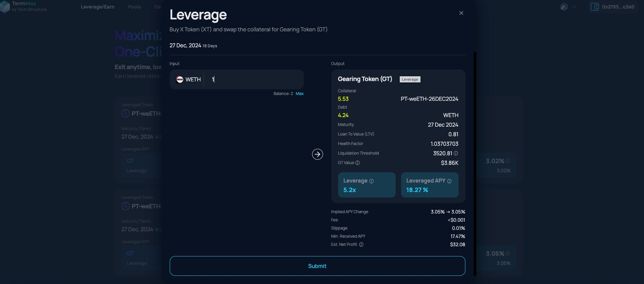Click Max to use full balance
Image resolution: width=644 pixels, height=284 pixels.
point(299,94)
